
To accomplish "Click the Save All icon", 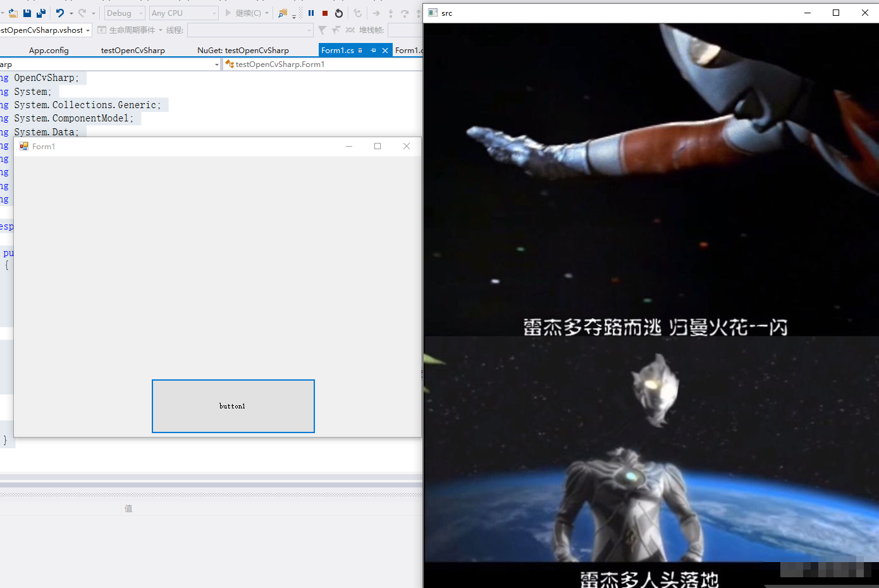I will 40,13.
